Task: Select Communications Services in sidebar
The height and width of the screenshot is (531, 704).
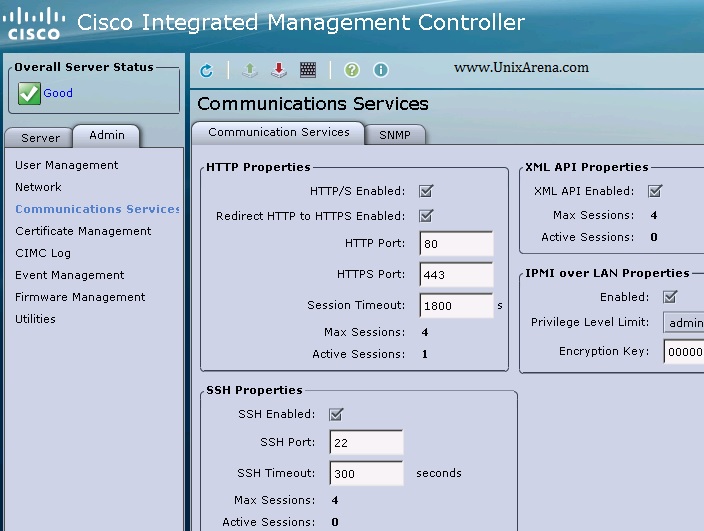Action: (x=97, y=209)
